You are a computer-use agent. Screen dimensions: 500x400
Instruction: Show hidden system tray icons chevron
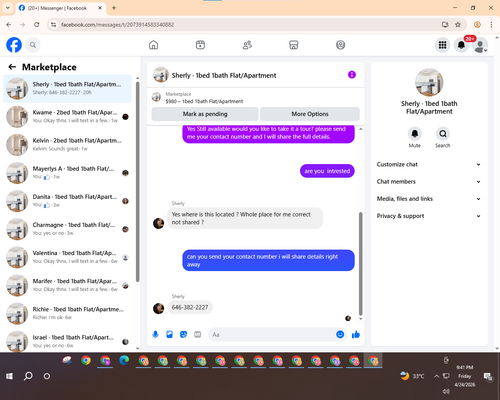(436, 376)
